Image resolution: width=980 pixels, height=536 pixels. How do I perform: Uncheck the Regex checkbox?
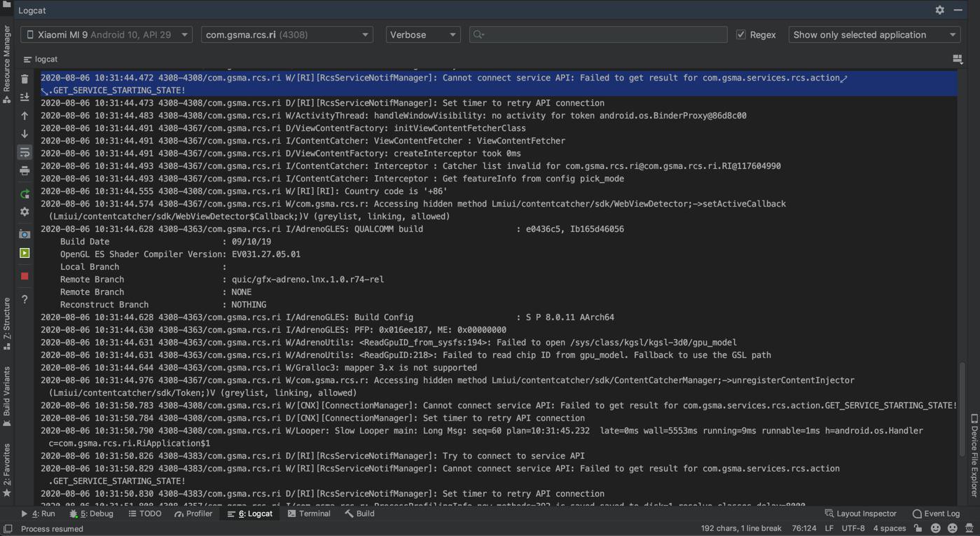pos(740,34)
